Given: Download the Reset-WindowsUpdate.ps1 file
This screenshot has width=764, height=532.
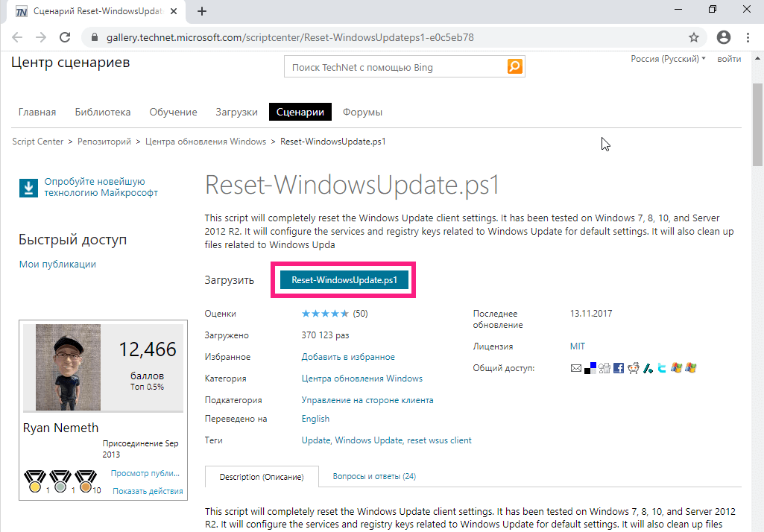Looking at the screenshot, I should point(344,280).
